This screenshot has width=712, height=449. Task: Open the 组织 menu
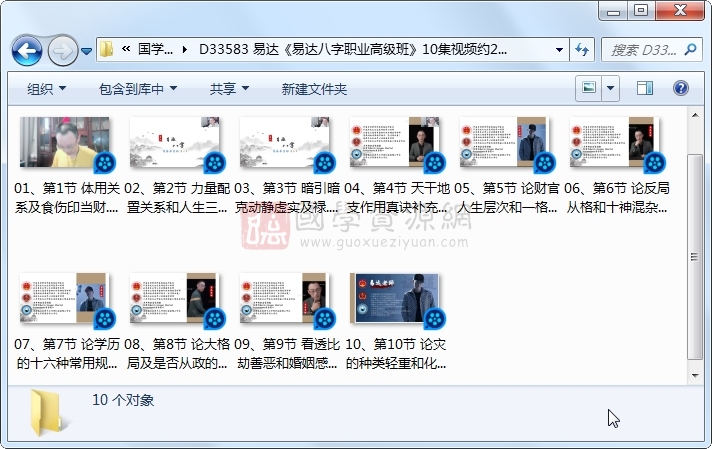click(46, 89)
